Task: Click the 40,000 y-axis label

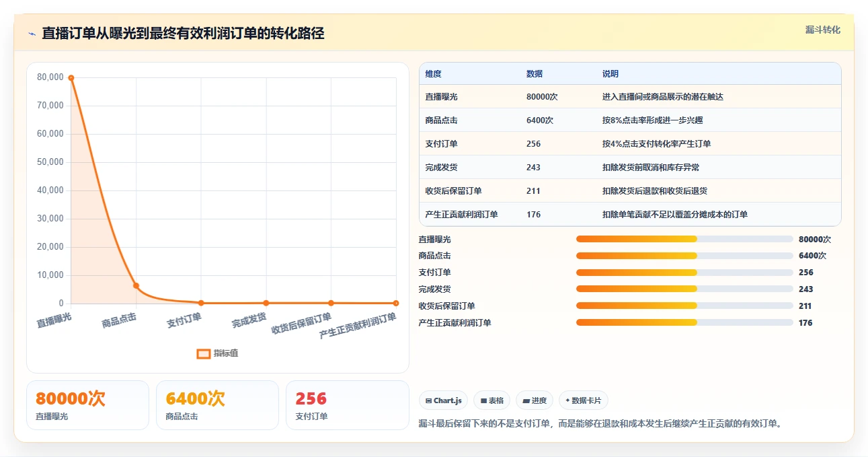Action: (50, 190)
